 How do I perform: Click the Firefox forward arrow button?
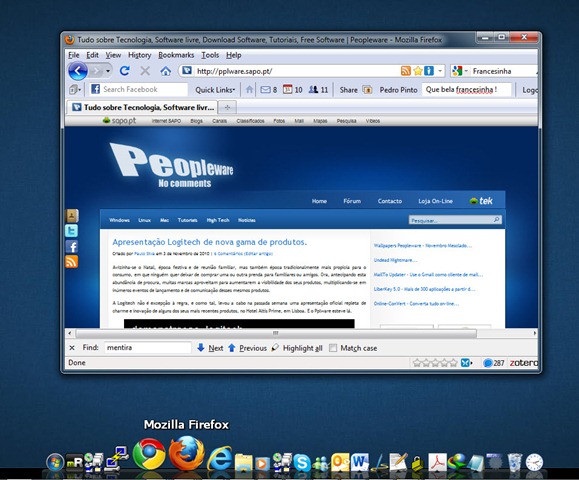click(x=96, y=71)
